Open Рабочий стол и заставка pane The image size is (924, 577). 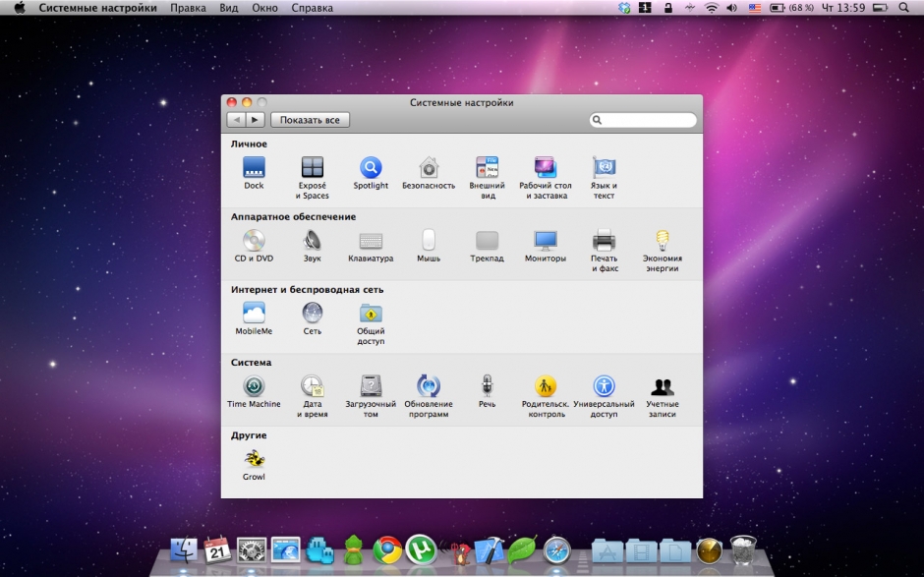click(x=546, y=177)
